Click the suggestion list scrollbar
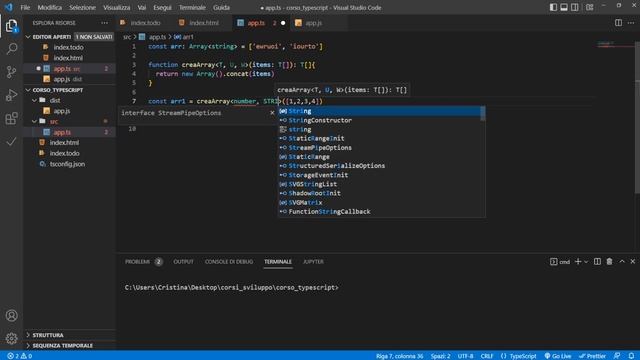640x360 pixels. click(x=483, y=113)
